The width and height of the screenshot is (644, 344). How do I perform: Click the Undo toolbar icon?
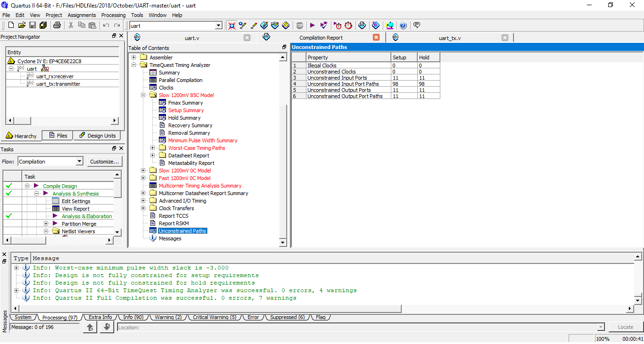click(106, 25)
